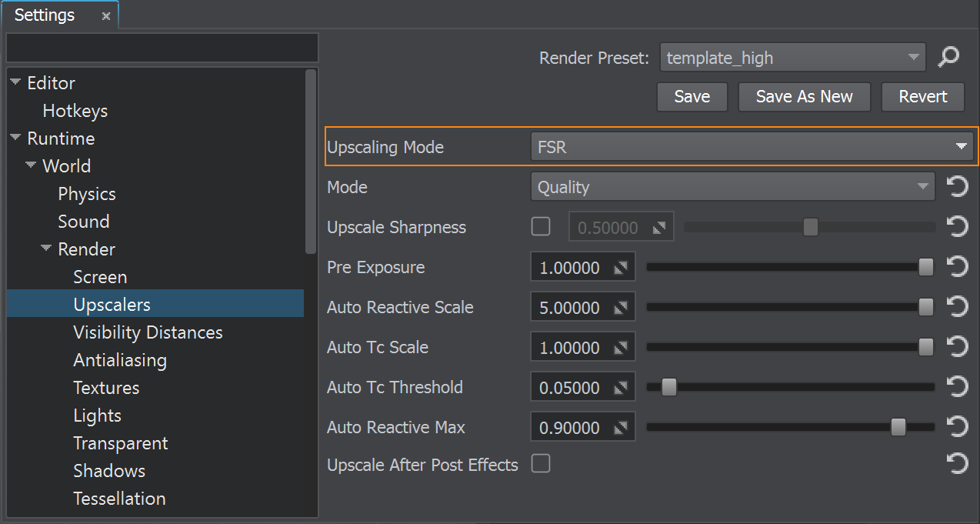Select the Upscalers tree item

click(x=155, y=305)
